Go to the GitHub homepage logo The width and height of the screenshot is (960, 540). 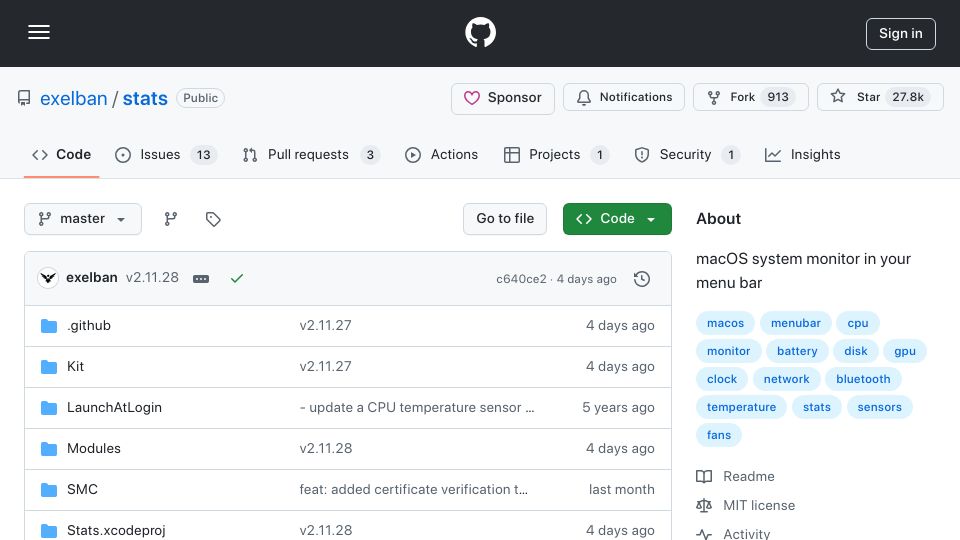[480, 32]
